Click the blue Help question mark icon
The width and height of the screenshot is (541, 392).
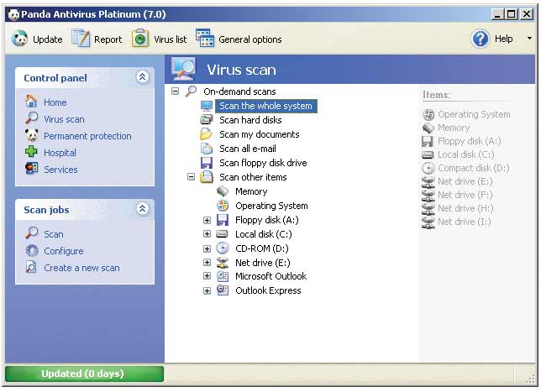tap(481, 39)
